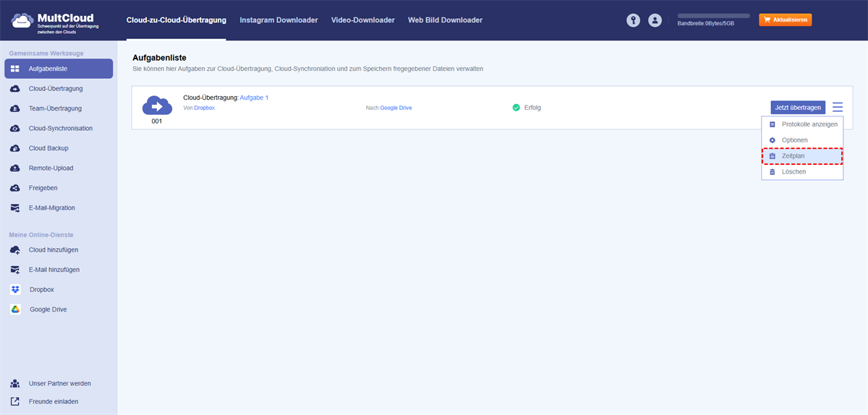This screenshot has width=868, height=415.
Task: Click the E-Mail-Migration sidebar icon
Action: (x=14, y=208)
